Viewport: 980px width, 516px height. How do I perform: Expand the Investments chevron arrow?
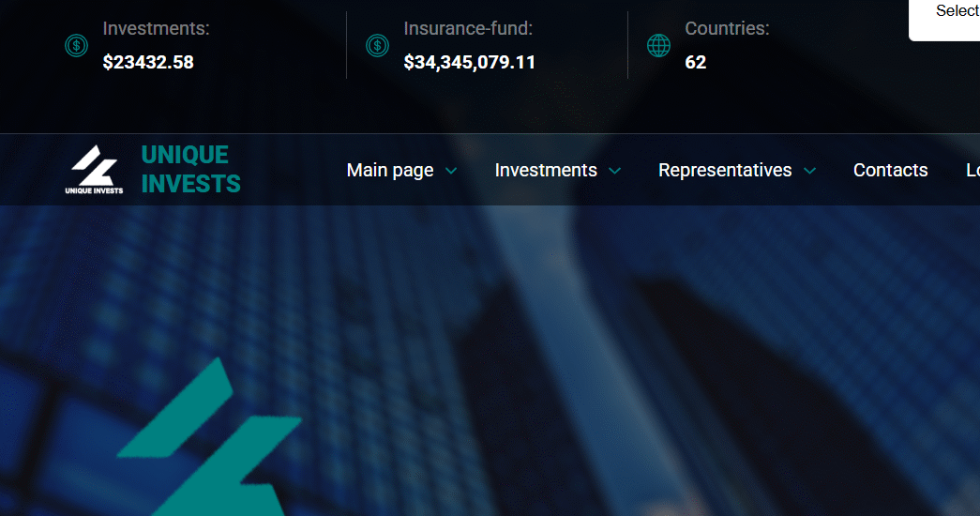615,171
